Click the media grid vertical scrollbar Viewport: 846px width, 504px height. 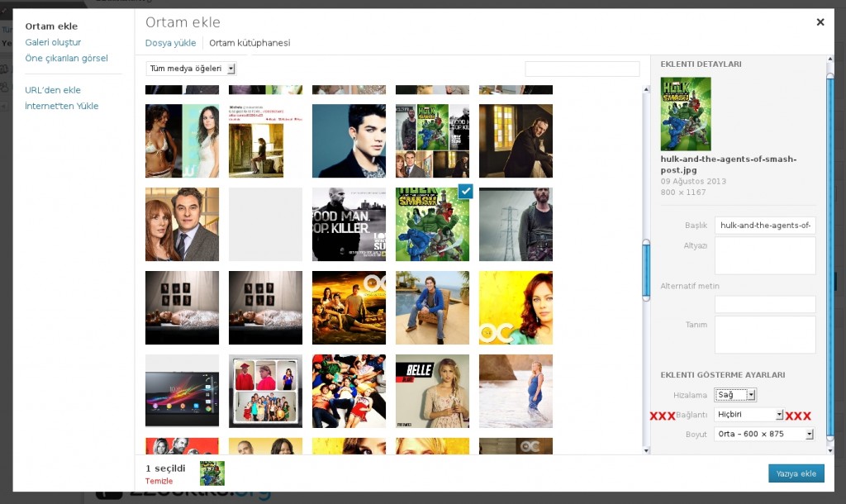646,273
